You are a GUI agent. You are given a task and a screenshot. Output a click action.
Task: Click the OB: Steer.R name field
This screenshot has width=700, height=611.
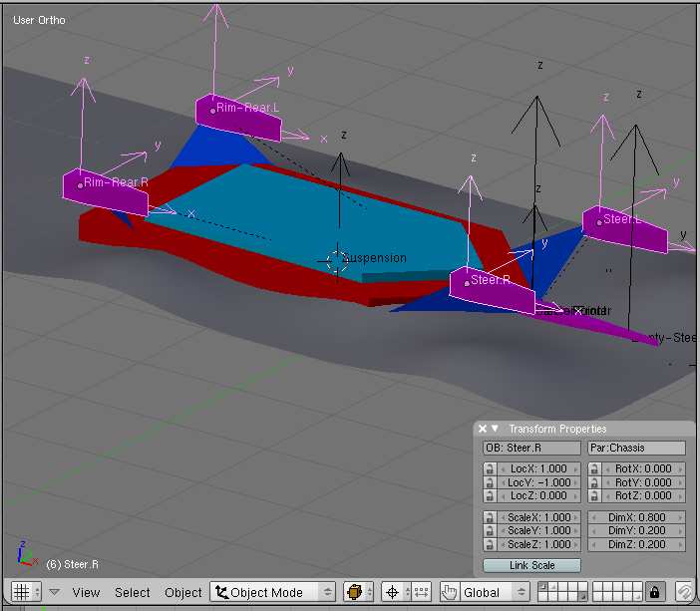(531, 448)
